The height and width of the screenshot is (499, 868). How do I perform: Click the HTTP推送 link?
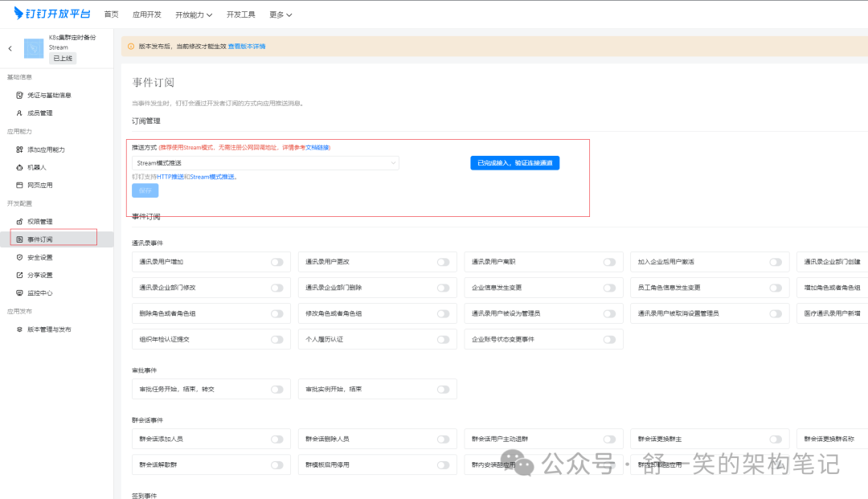click(x=170, y=177)
